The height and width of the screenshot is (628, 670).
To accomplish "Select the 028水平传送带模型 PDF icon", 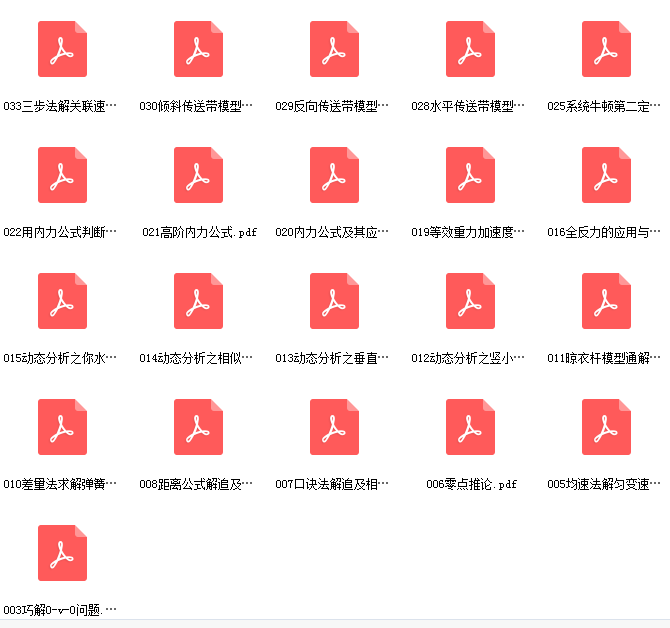I will click(470, 49).
